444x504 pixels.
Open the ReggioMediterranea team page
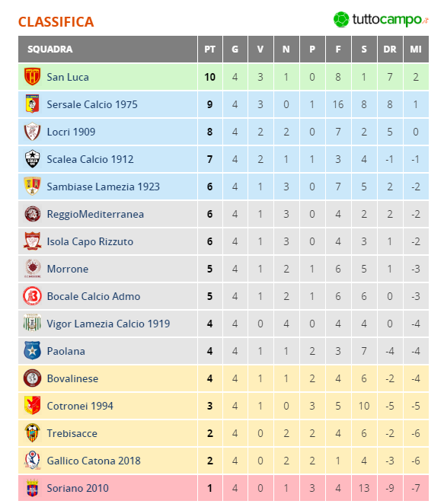coord(95,215)
